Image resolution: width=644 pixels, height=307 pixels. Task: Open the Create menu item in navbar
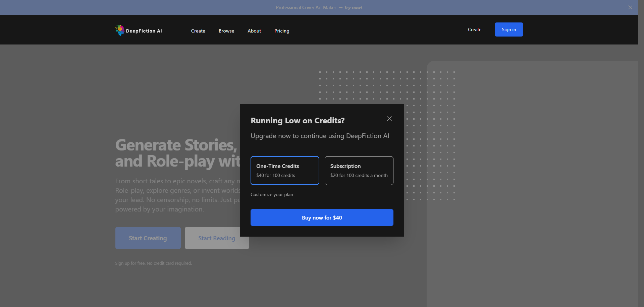click(198, 31)
